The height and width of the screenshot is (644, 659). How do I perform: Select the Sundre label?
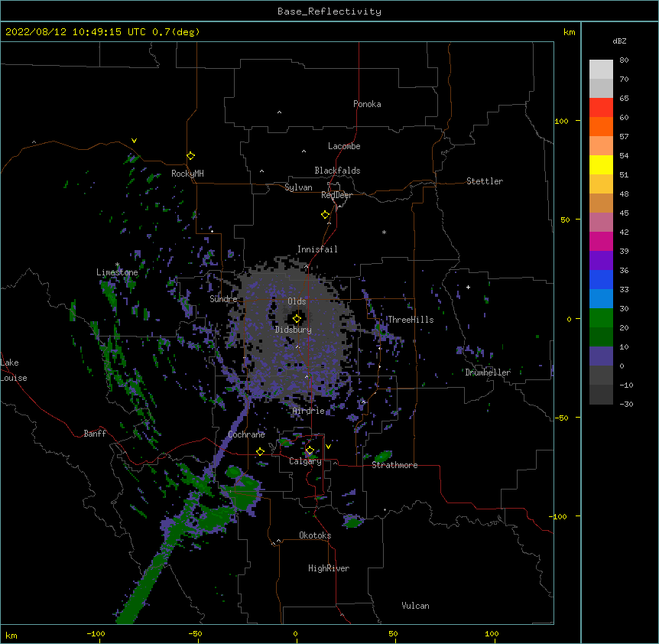tap(223, 299)
